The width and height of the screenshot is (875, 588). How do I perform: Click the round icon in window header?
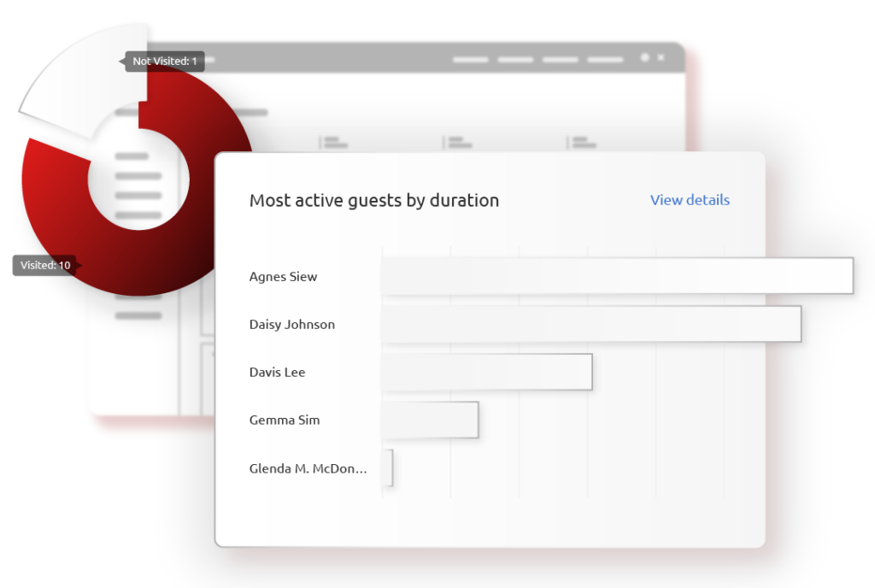tap(645, 58)
